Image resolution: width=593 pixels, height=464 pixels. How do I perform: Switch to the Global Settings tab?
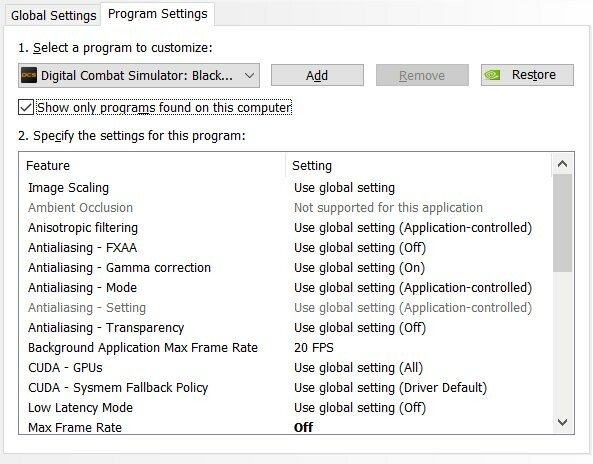[53, 16]
